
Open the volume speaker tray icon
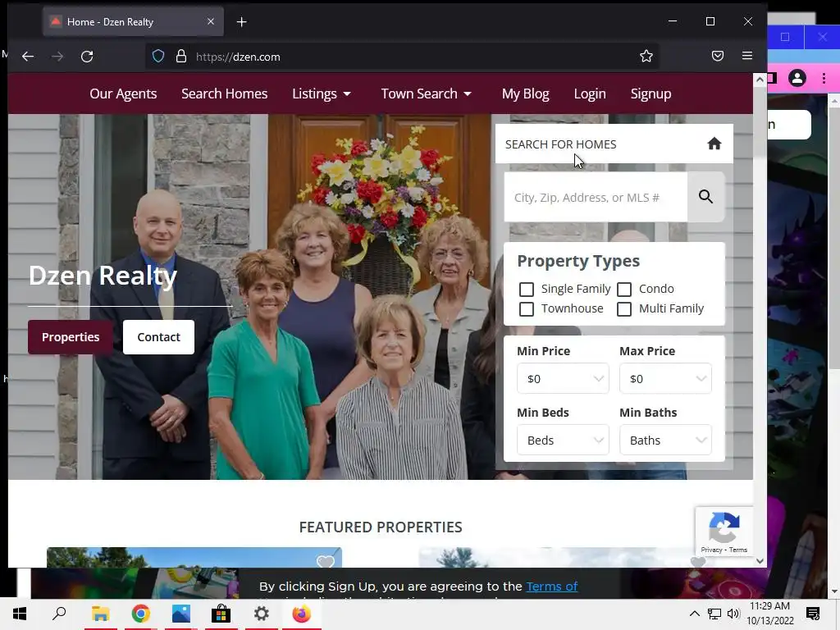[x=733, y=614]
